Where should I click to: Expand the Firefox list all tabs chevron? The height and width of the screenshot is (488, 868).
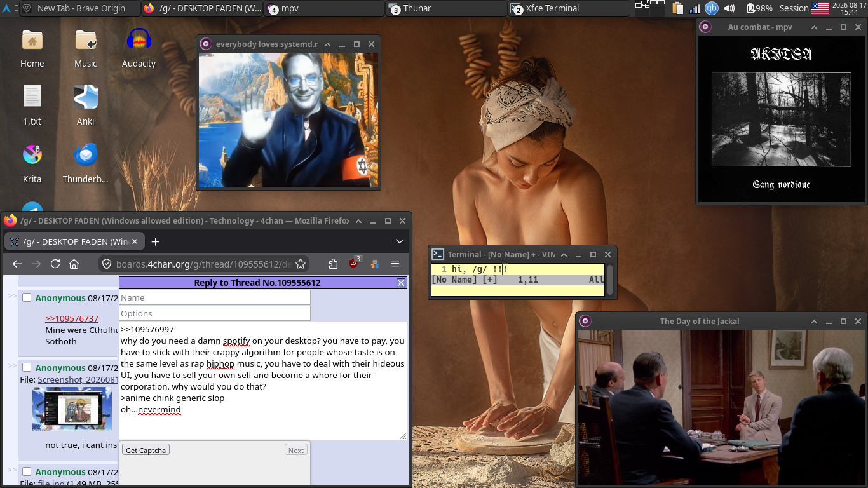(x=400, y=241)
